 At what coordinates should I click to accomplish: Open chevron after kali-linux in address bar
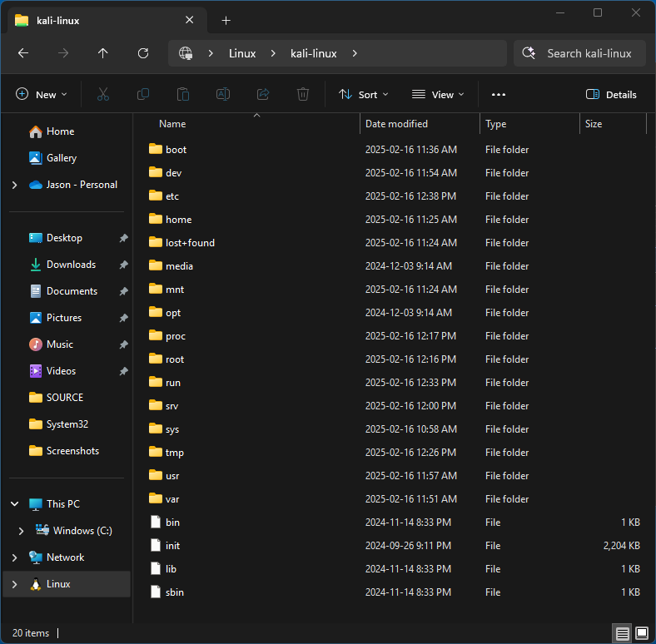coord(355,53)
